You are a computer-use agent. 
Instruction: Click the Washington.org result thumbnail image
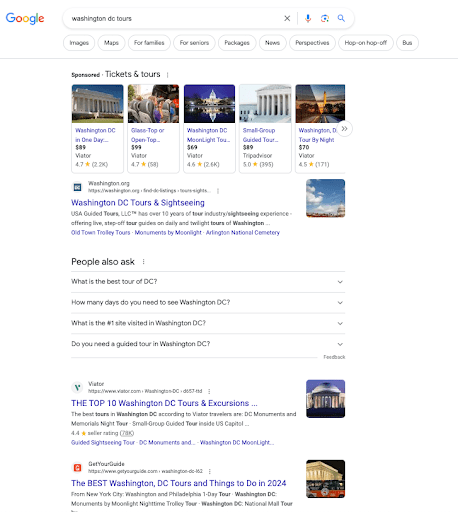(325, 198)
